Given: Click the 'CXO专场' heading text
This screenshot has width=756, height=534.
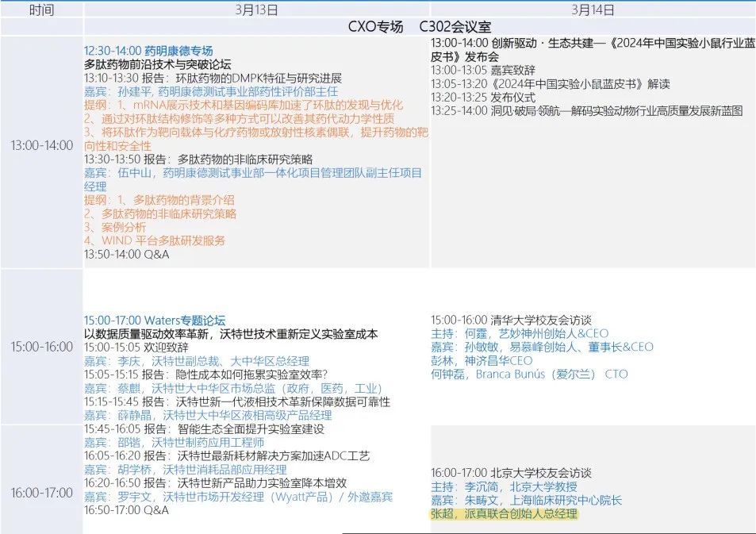Looking at the screenshot, I should tap(375, 26).
